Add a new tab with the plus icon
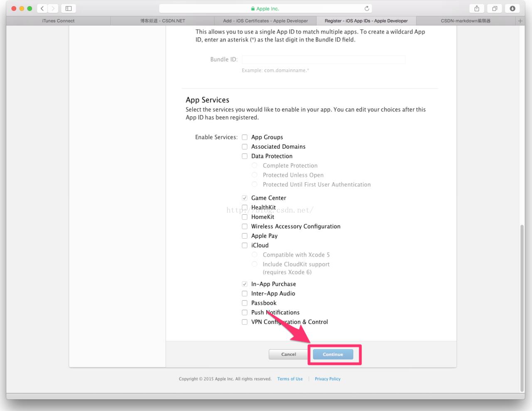The width and height of the screenshot is (532, 411). click(520, 21)
